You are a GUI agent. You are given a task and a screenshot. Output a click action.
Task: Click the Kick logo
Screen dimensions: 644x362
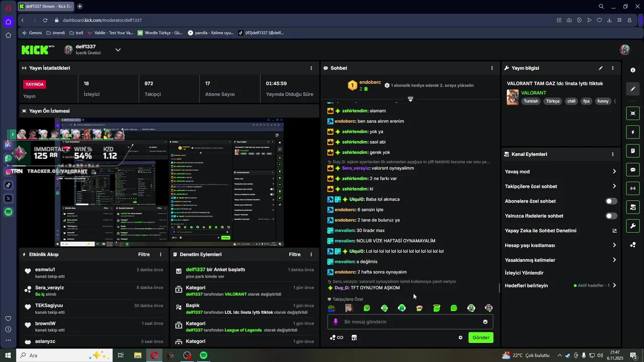pos(38,50)
